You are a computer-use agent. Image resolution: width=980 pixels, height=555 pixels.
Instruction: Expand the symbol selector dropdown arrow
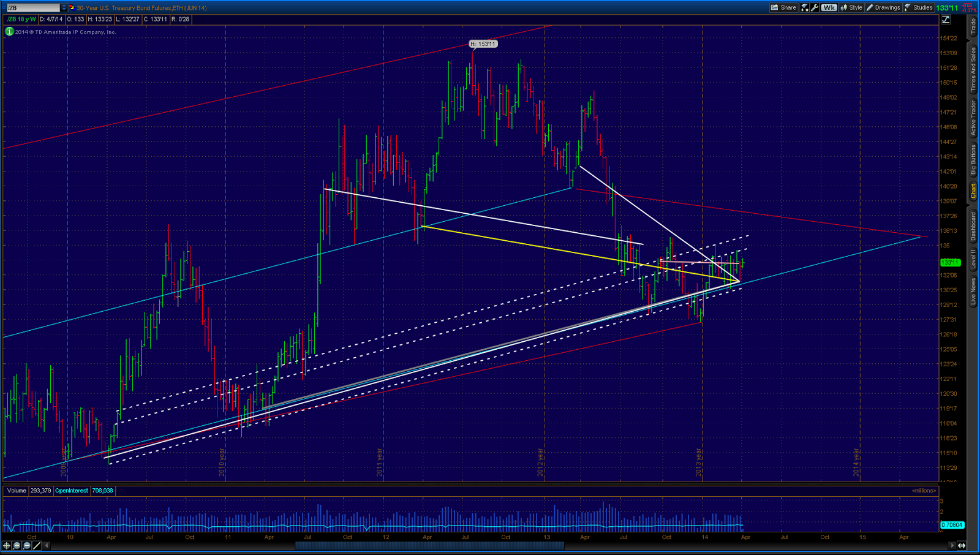click(x=64, y=7)
